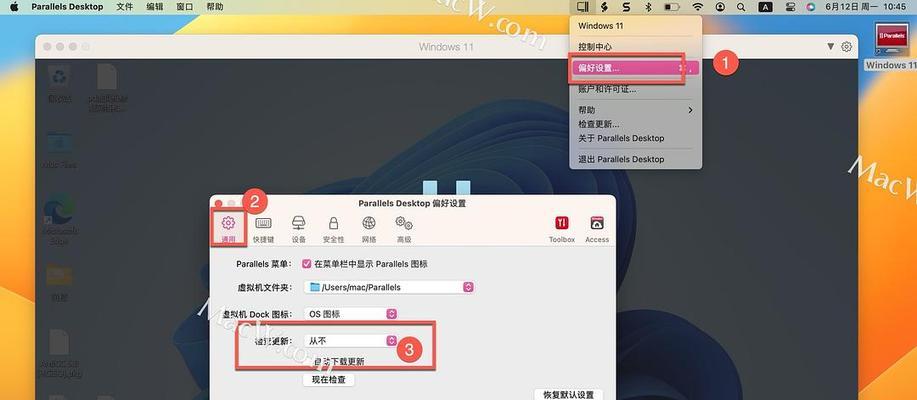Uncheck 在菜单栏中显示 Parallels 图标 checkbox
Screen dimensions: 917x400
click(306, 264)
